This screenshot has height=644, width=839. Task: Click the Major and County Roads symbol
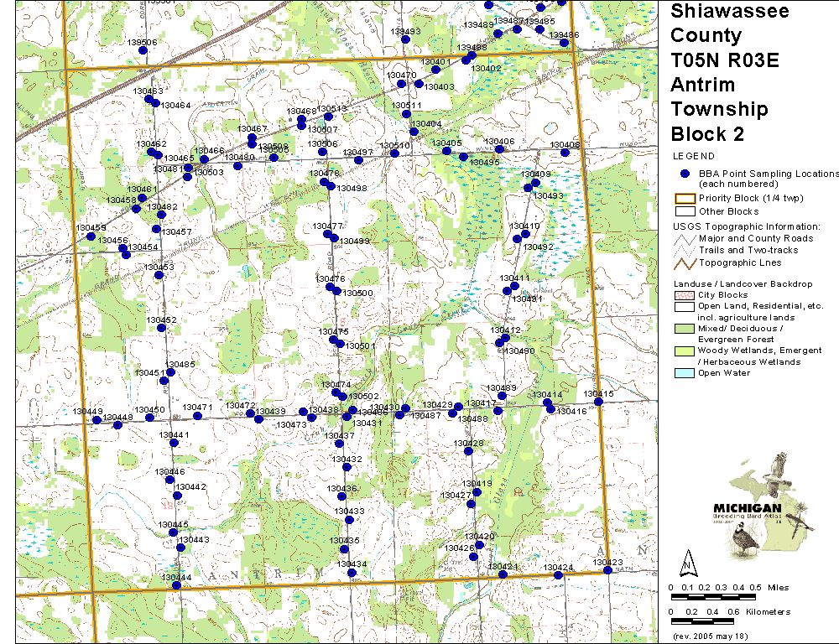pos(683,238)
